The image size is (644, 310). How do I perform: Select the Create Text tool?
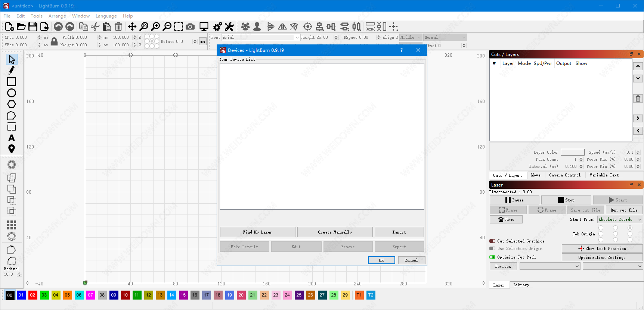12,138
